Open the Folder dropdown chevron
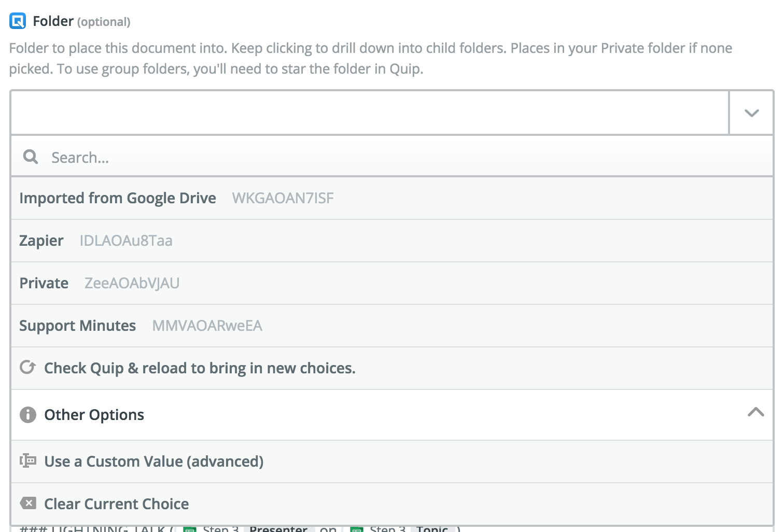The width and height of the screenshot is (784, 532). (x=751, y=113)
